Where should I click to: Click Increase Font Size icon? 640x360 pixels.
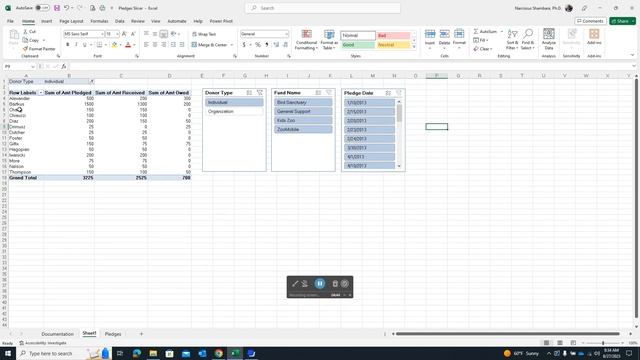coord(124,34)
